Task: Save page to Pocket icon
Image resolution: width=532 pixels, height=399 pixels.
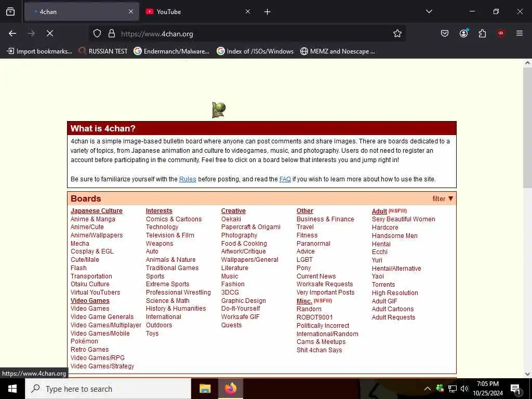Action: point(445,33)
